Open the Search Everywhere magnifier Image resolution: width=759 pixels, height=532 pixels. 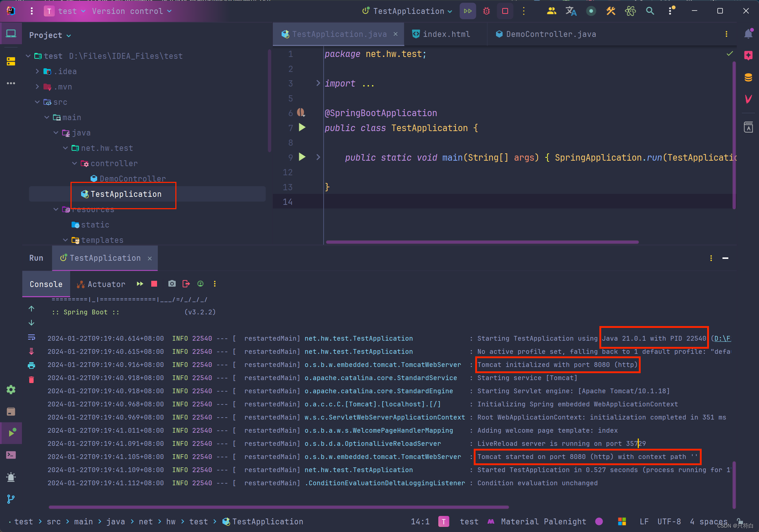point(650,11)
